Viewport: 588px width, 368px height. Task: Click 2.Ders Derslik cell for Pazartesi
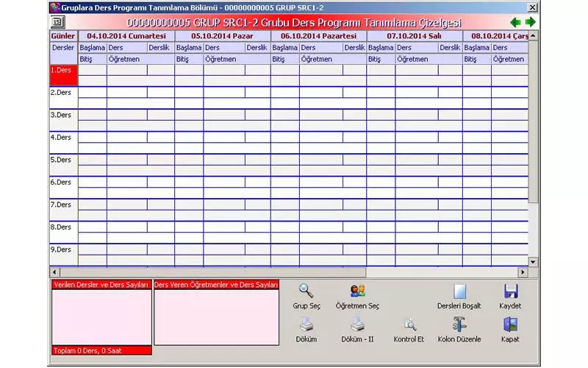pyautogui.click(x=354, y=93)
